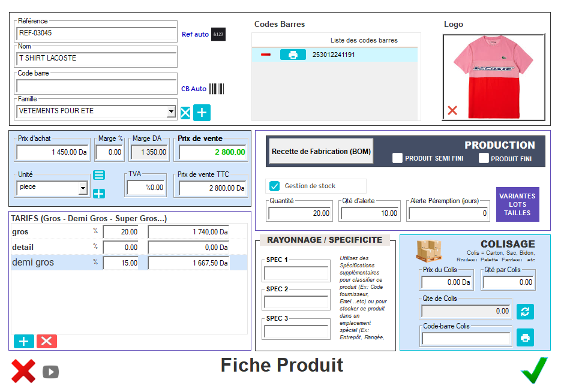Click the refresh icon beside Qte de Colis
This screenshot has height=392, width=561.
(x=525, y=311)
